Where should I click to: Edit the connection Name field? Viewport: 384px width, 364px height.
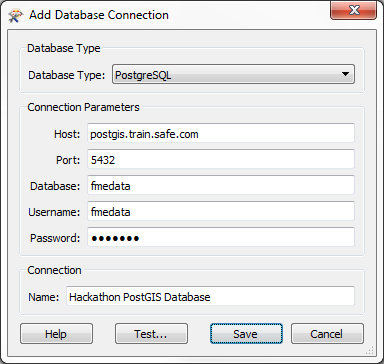pos(210,297)
